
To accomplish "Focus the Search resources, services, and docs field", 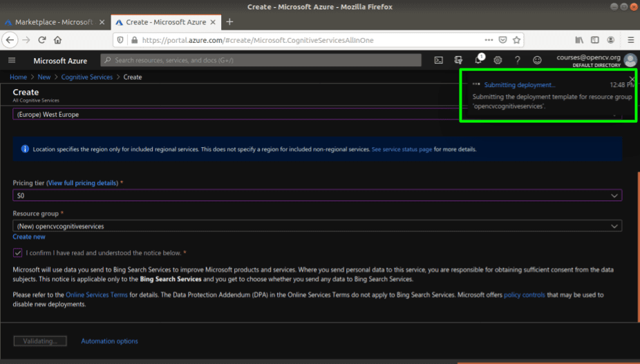I will 261,60.
